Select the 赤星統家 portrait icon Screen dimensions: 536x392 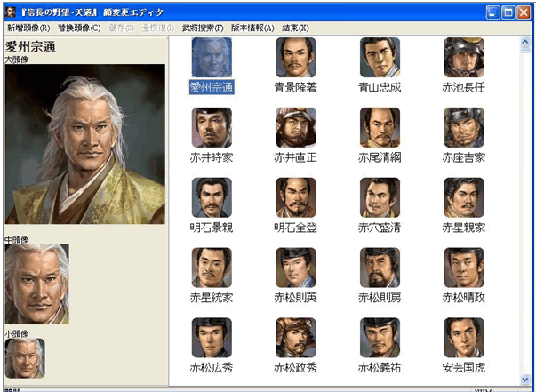tap(212, 268)
